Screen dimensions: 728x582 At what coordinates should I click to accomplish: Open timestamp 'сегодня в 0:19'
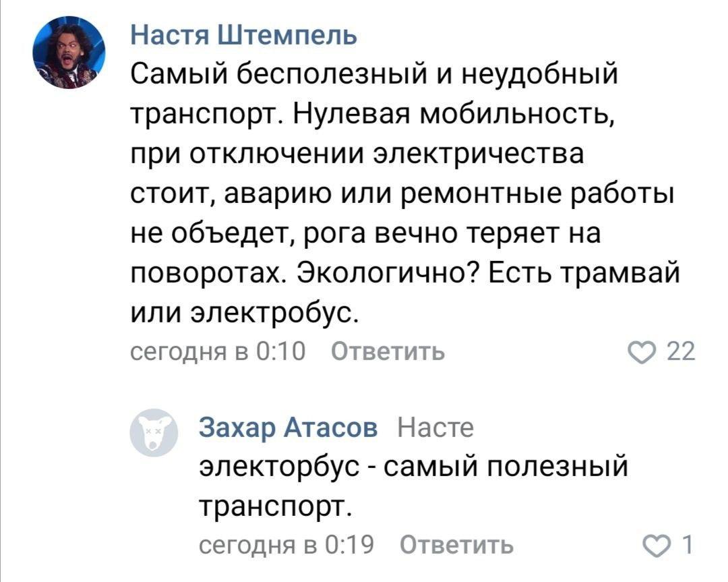coord(286,545)
